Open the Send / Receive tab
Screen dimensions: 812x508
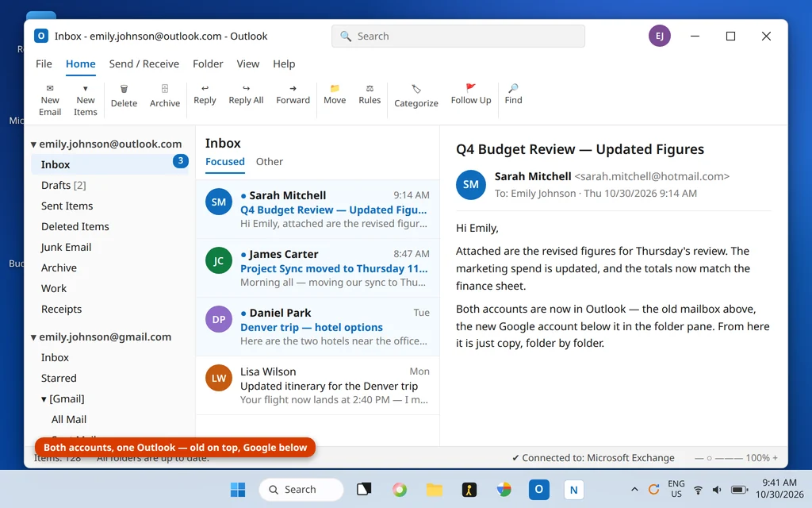144,63
